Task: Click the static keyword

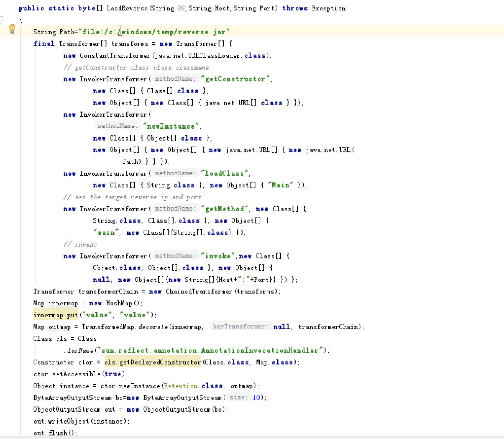Action: pos(61,9)
